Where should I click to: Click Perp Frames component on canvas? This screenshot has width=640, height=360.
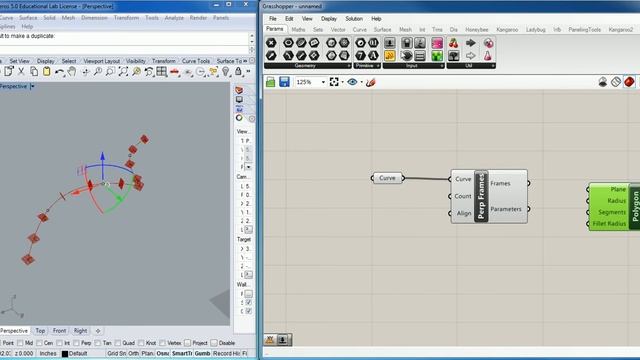[489, 196]
